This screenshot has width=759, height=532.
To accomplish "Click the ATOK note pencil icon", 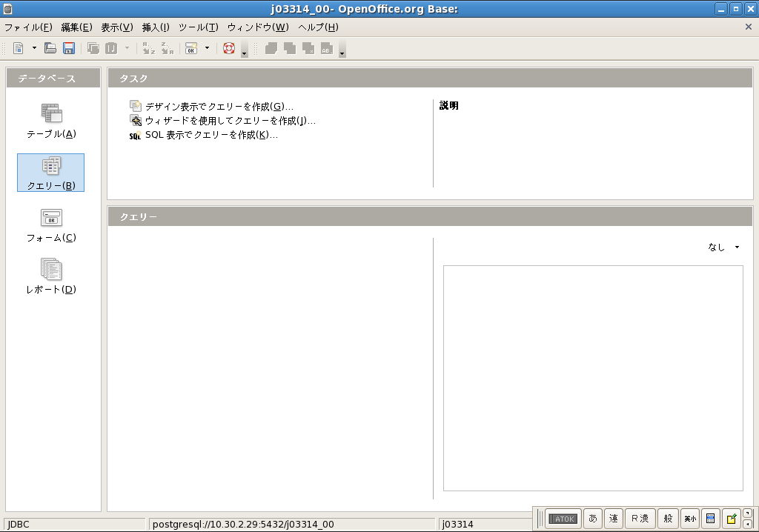I will [732, 519].
